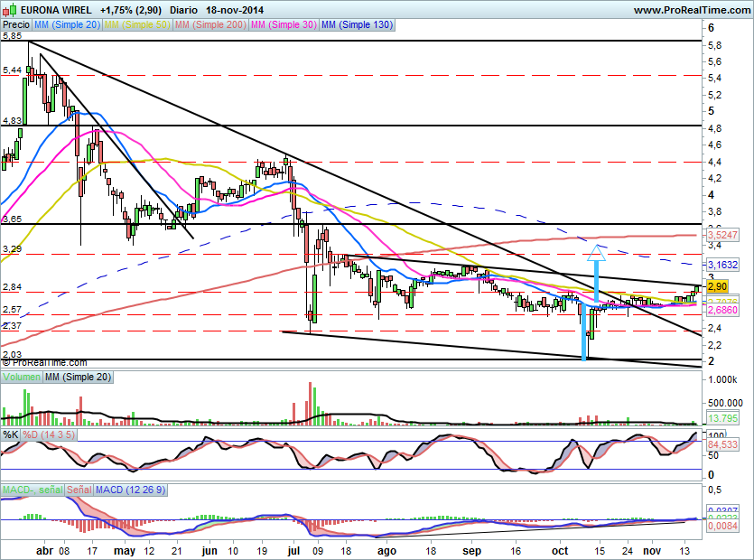Select the MM (Simple 20) price indicator label
This screenshot has width=754, height=560.
tap(67, 25)
